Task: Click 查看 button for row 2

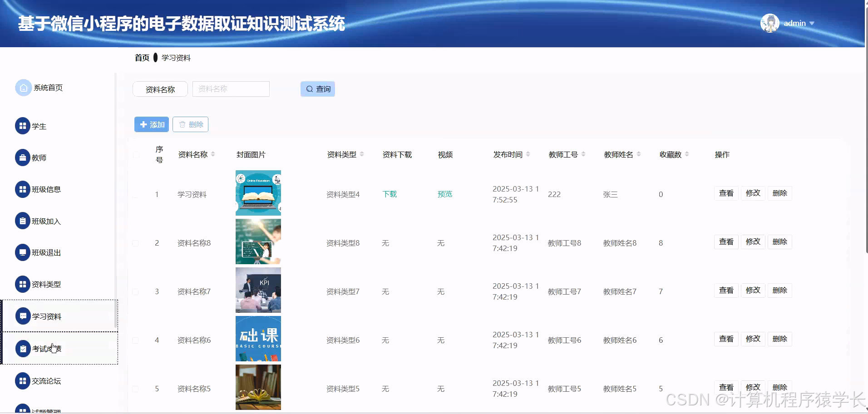Action: pyautogui.click(x=726, y=241)
